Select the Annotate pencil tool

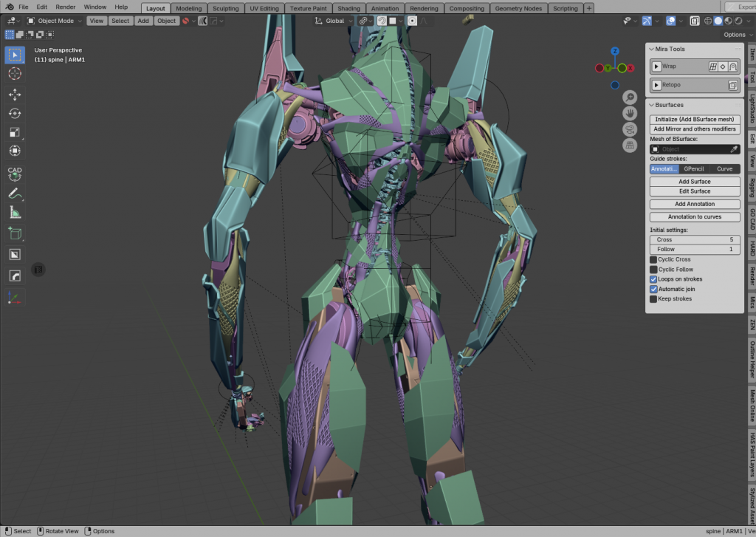point(15,194)
